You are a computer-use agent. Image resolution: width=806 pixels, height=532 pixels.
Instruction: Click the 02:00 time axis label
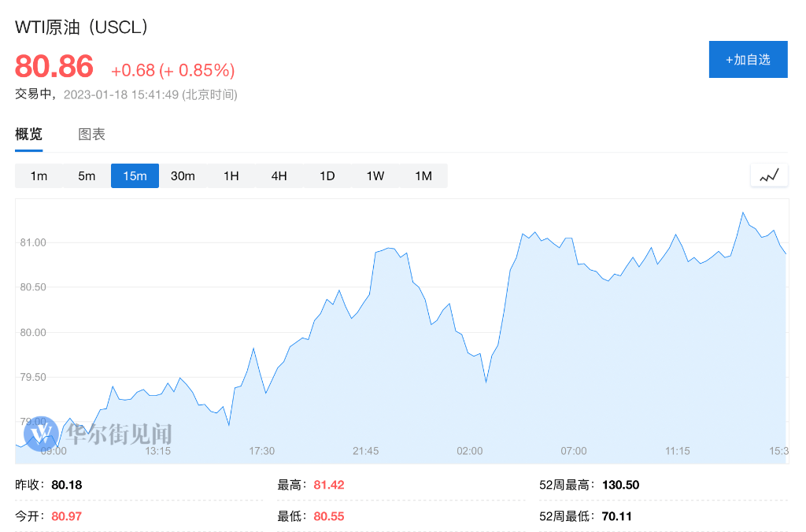click(x=470, y=451)
